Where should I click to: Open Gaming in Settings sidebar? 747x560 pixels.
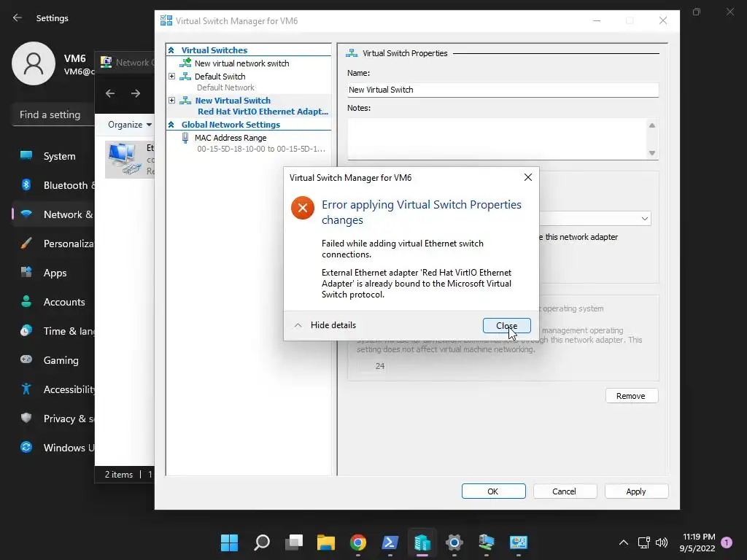(53, 360)
